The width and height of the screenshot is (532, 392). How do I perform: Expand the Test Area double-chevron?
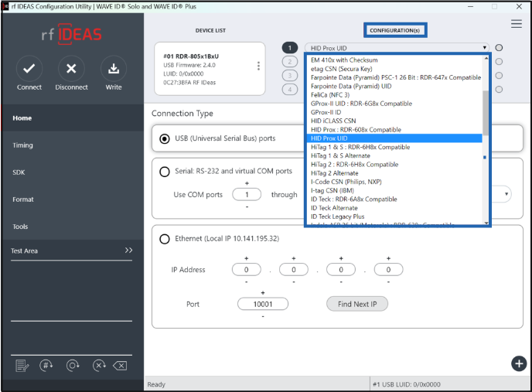click(128, 251)
